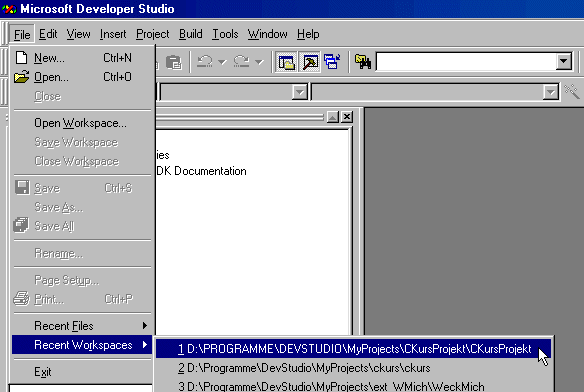584x392 pixels.
Task: Choose Exit from the File menu
Action: [82, 372]
